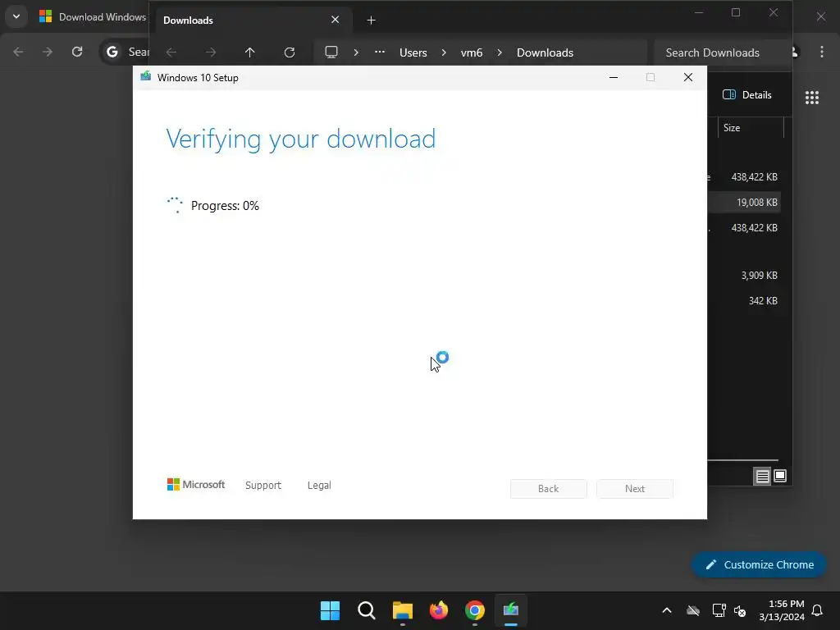Show hidden system tray icons
The image size is (840, 630).
pos(667,610)
